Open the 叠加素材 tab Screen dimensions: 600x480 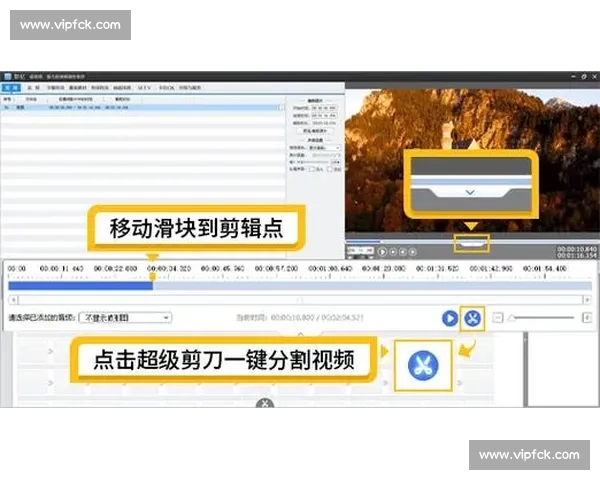78,88
